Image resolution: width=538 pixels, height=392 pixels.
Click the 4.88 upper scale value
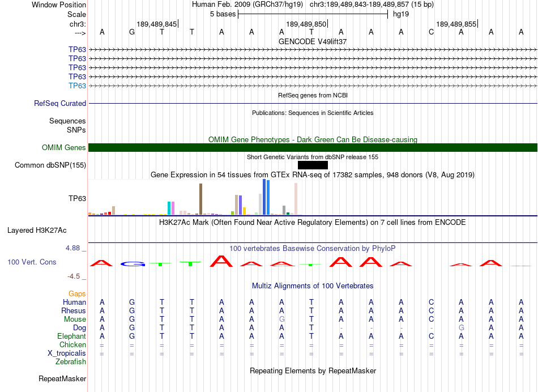[x=72, y=248]
